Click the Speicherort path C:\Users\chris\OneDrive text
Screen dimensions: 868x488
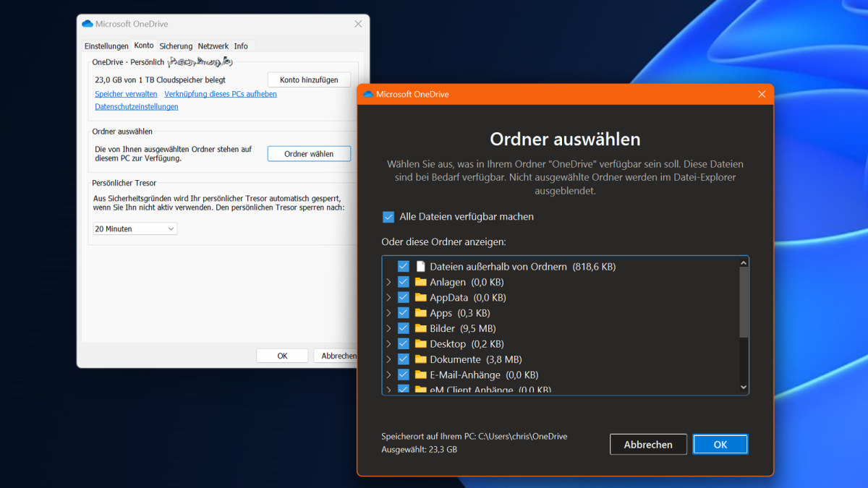pos(475,437)
